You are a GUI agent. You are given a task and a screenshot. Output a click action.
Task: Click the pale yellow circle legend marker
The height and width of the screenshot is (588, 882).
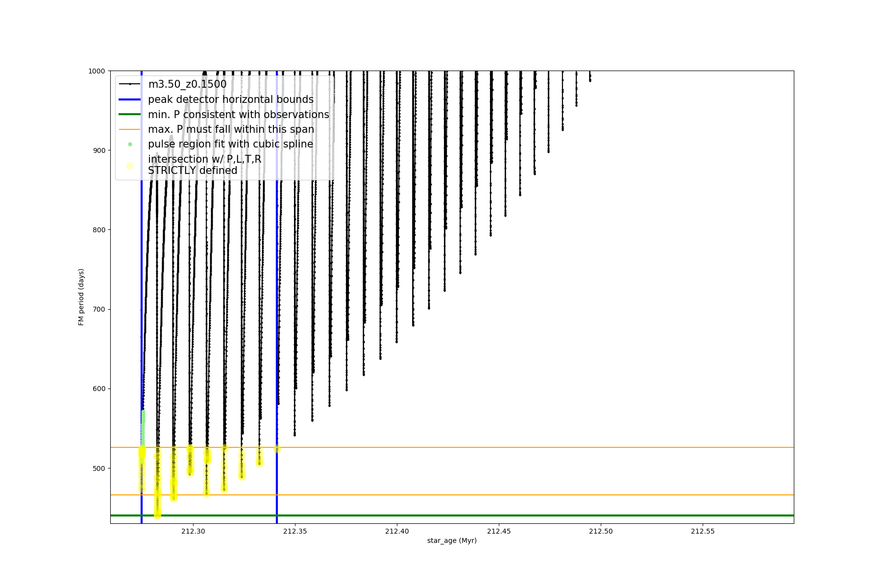click(x=130, y=166)
